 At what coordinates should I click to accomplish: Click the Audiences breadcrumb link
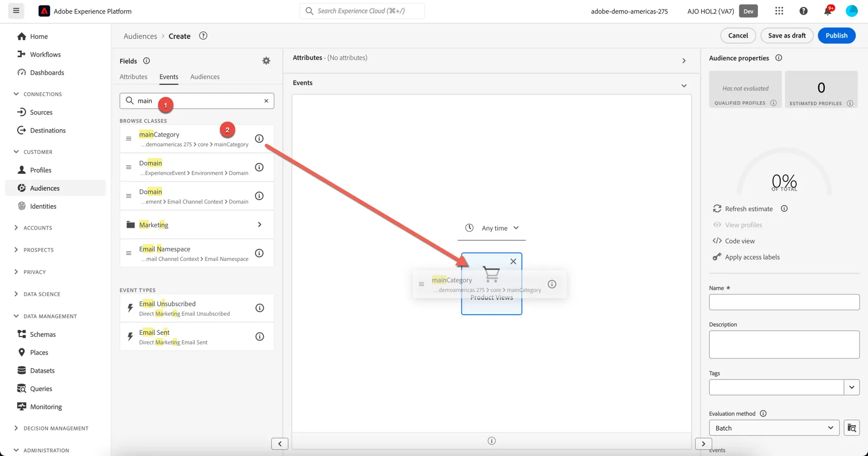pyautogui.click(x=140, y=36)
